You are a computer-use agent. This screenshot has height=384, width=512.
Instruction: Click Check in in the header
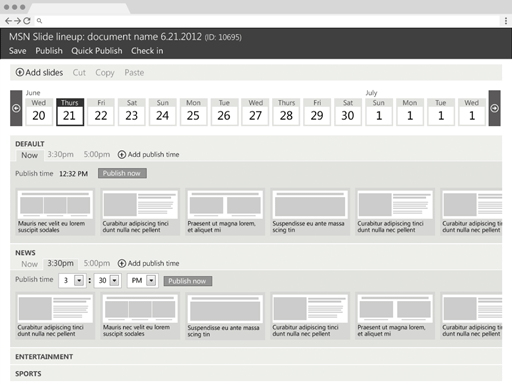tap(147, 51)
